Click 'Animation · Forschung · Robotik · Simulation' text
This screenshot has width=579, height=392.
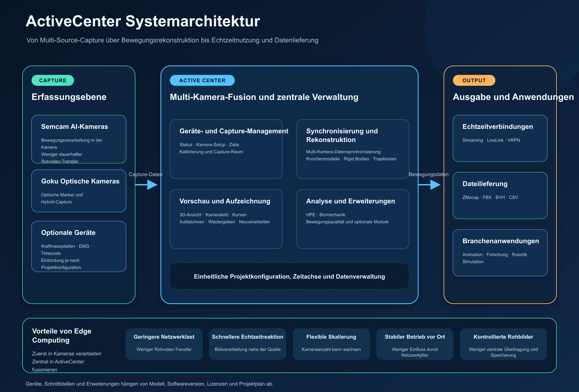496,258
